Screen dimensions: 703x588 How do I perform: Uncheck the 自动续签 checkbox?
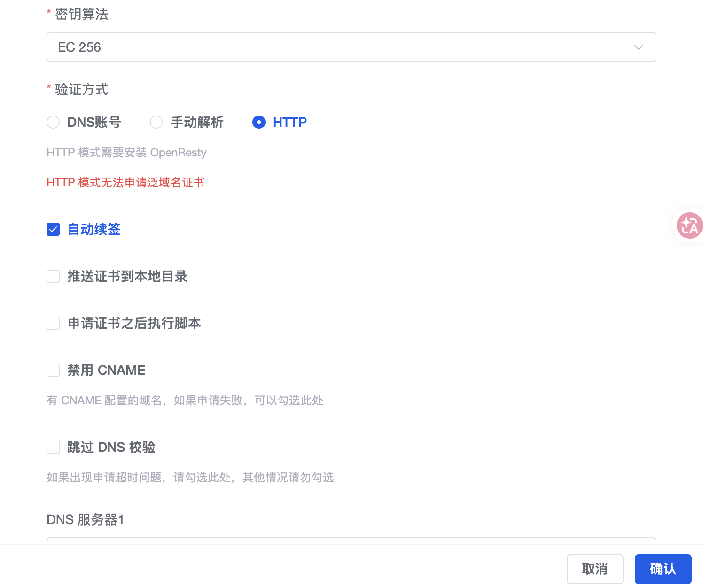coord(53,229)
